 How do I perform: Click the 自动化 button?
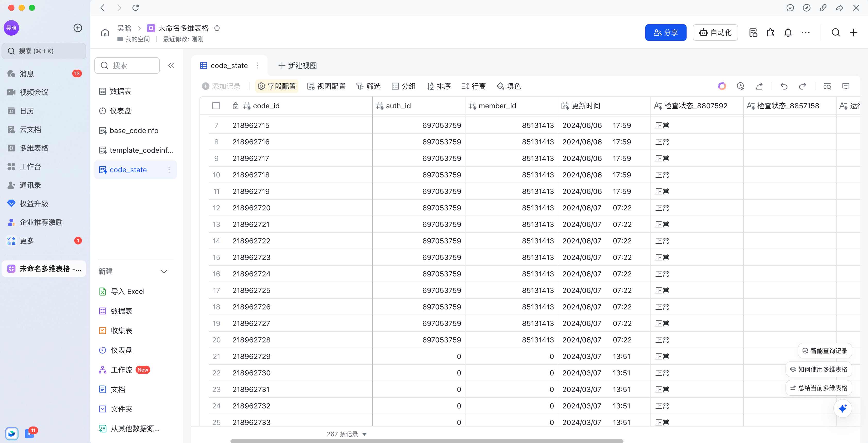pos(715,32)
